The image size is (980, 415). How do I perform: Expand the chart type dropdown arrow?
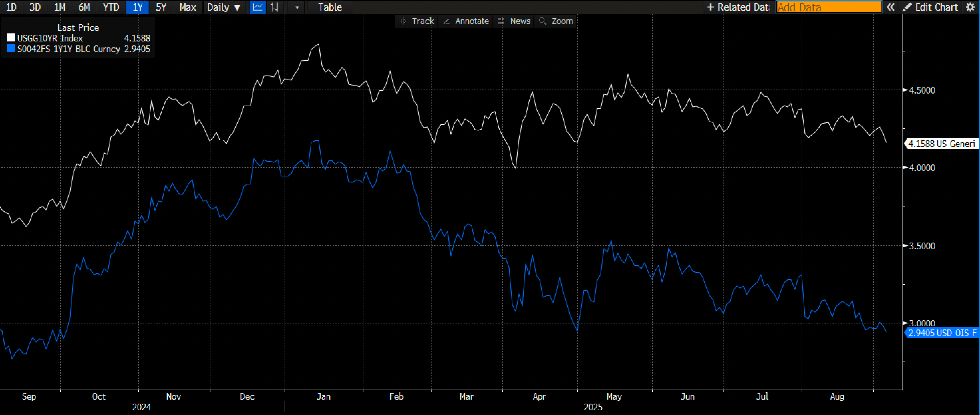(297, 7)
